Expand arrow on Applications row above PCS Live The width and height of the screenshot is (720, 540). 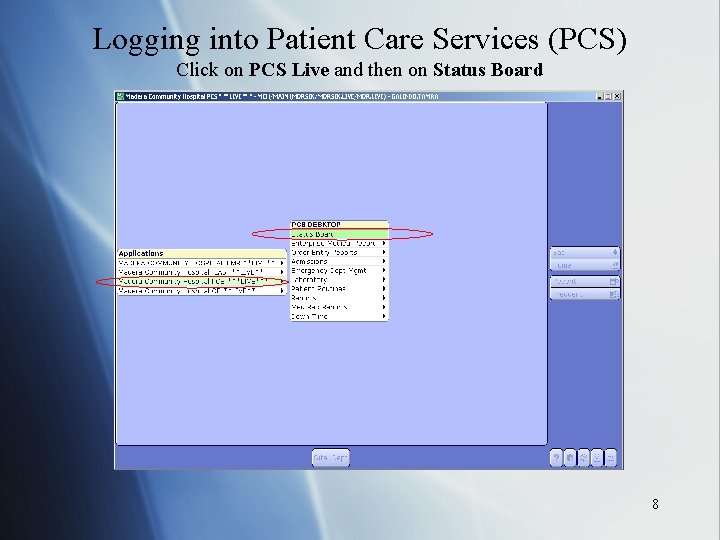point(282,272)
